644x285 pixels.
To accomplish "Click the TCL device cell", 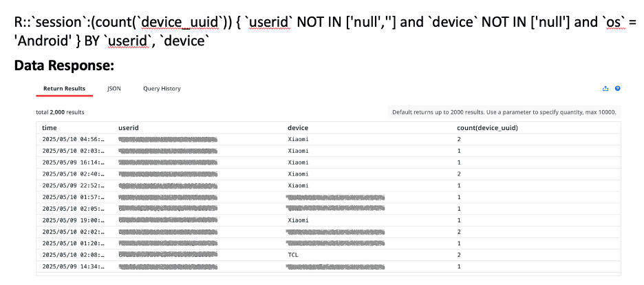I will (292, 255).
